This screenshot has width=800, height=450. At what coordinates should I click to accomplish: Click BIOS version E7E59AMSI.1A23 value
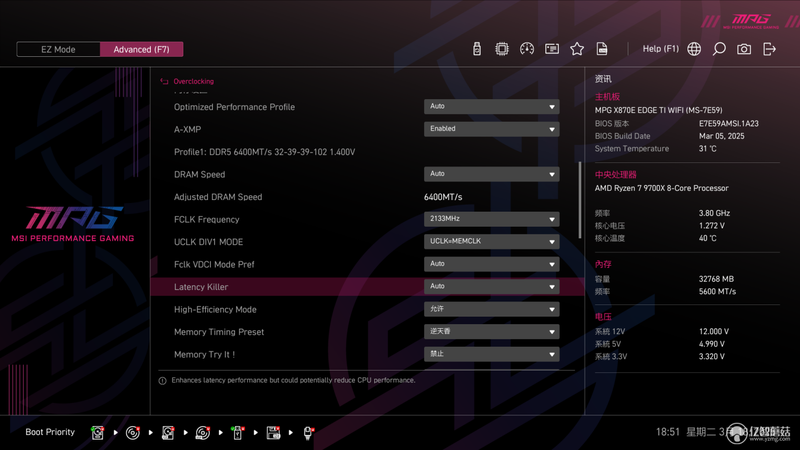729,123
